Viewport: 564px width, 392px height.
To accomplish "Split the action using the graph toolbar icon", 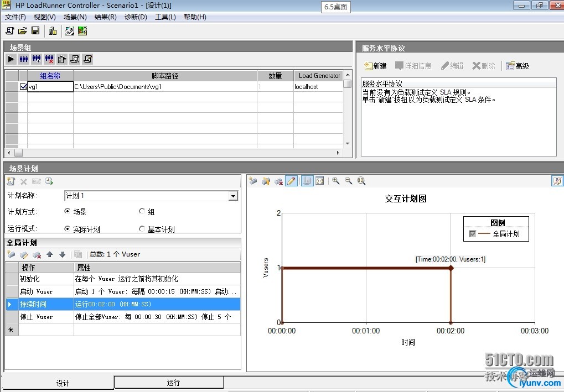I will click(x=266, y=181).
